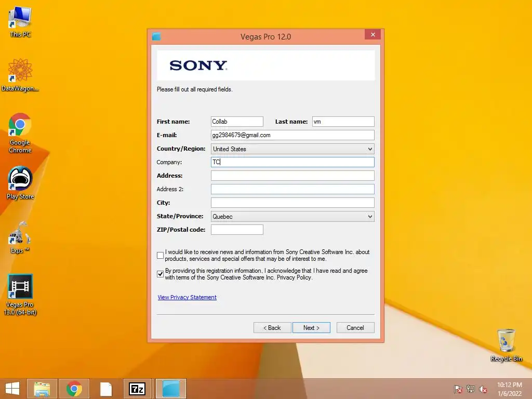Open the Recycle Bin
The height and width of the screenshot is (399, 532).
pyautogui.click(x=506, y=345)
